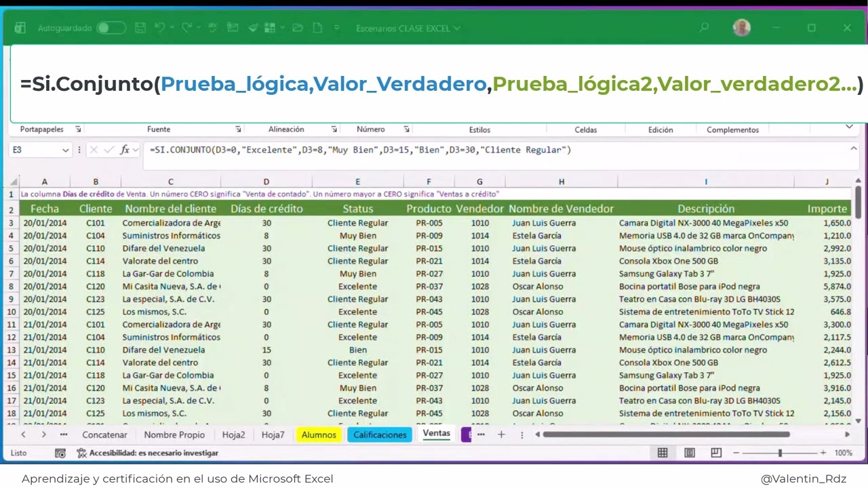868x488 pixels.
Task: Switch to the Hoja7 sheet tab
Action: pyautogui.click(x=273, y=435)
